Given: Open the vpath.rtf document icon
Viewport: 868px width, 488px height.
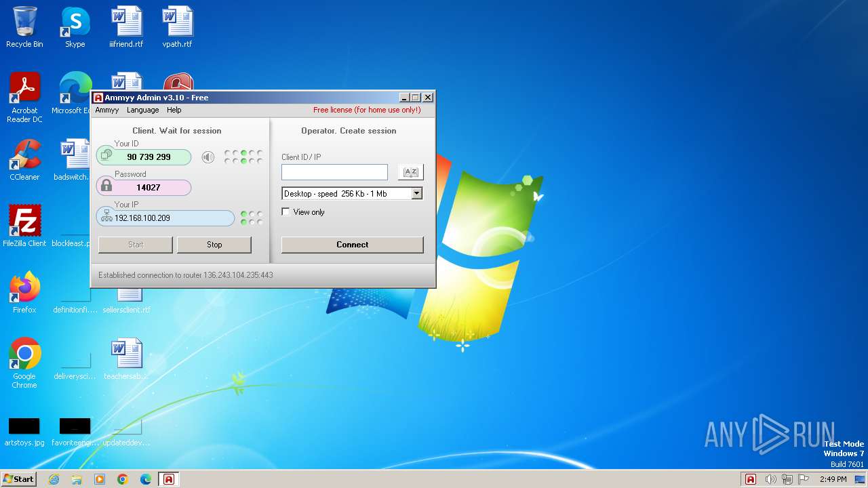Looking at the screenshot, I should (x=177, y=27).
